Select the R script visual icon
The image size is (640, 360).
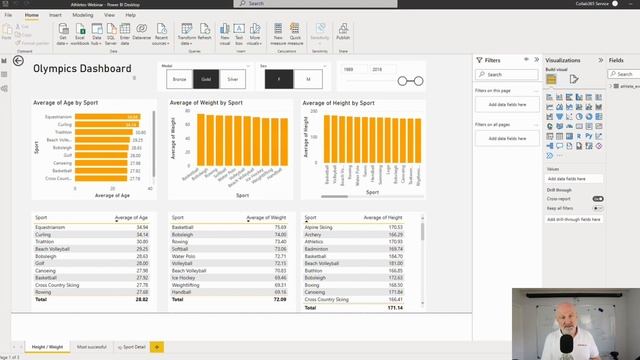579,136
